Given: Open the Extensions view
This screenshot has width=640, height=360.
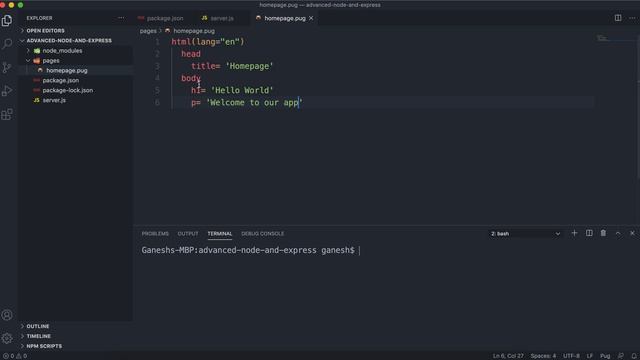Looking at the screenshot, I should [x=7, y=114].
